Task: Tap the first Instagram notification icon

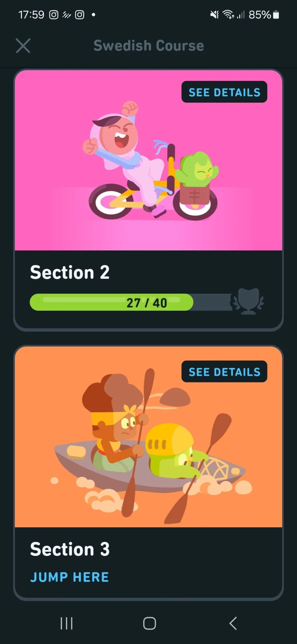Action: pyautogui.click(x=54, y=15)
